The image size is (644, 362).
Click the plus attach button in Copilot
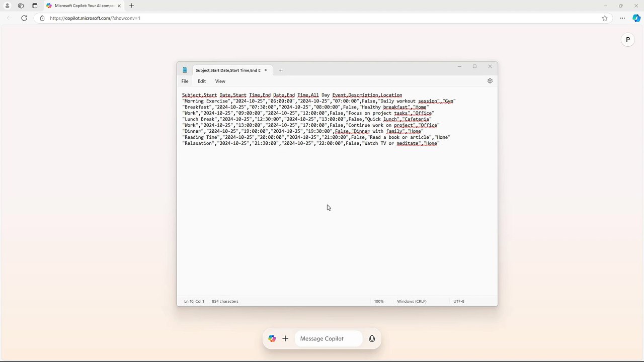click(x=285, y=339)
